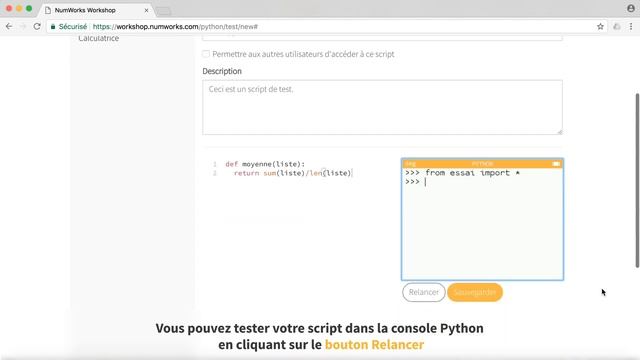Screen dimensions: 640x360
Task: Open the Calculatrice sidebar link
Action: coord(98,38)
